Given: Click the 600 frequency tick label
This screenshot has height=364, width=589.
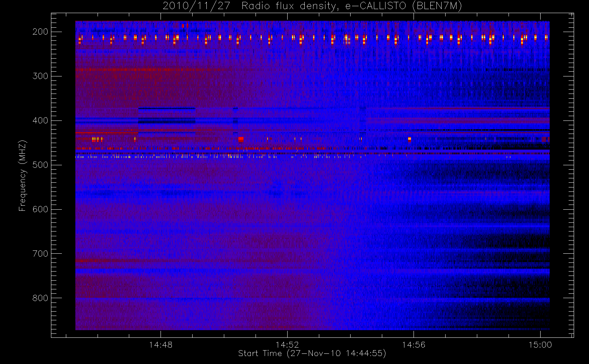Looking at the screenshot, I should [x=40, y=209].
